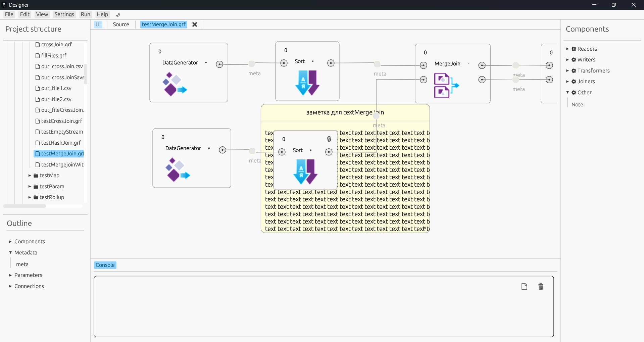Click the Readers gear icon
The height and width of the screenshot is (342, 644).
(574, 49)
